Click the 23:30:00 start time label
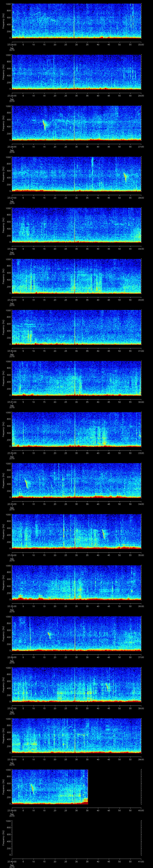 pyautogui.click(x=12, y=351)
